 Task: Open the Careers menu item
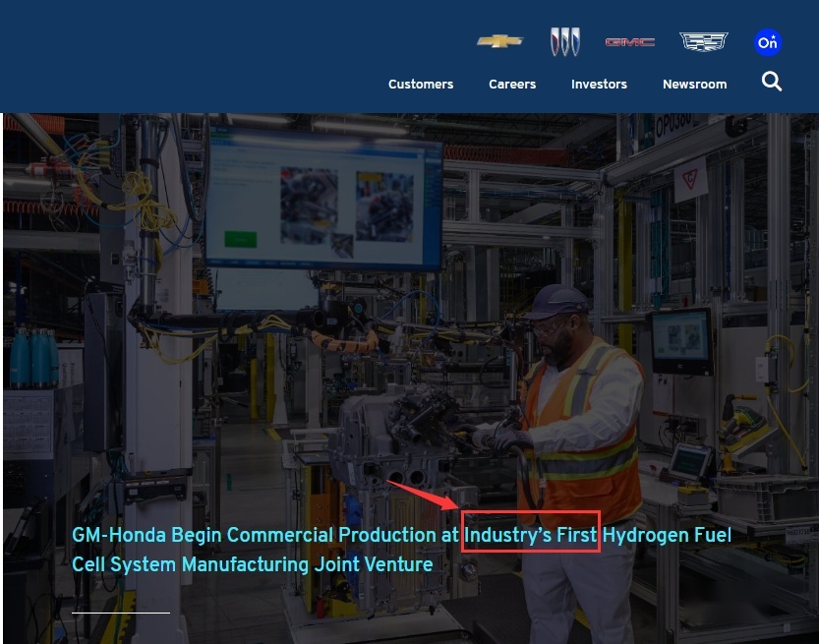point(512,85)
